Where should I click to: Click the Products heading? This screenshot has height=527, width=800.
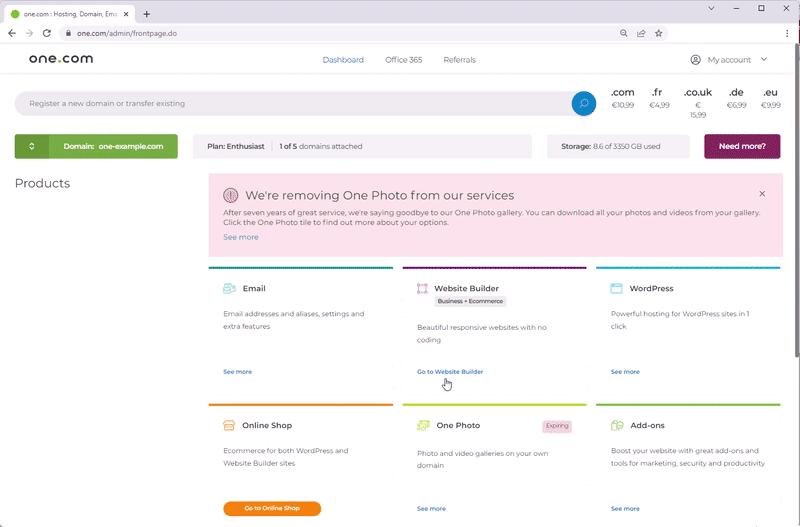click(42, 184)
